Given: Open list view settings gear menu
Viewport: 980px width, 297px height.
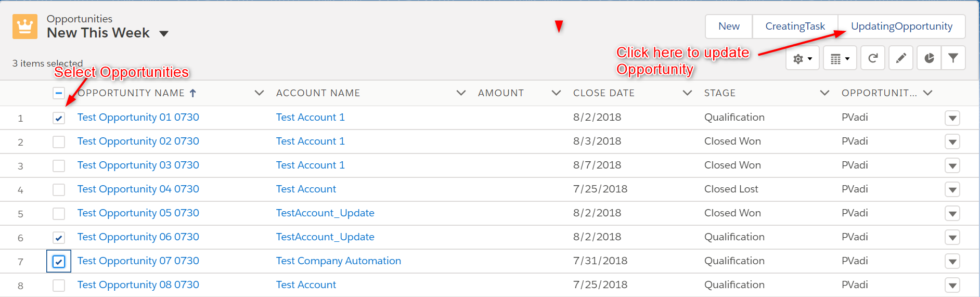Looking at the screenshot, I should [803, 58].
